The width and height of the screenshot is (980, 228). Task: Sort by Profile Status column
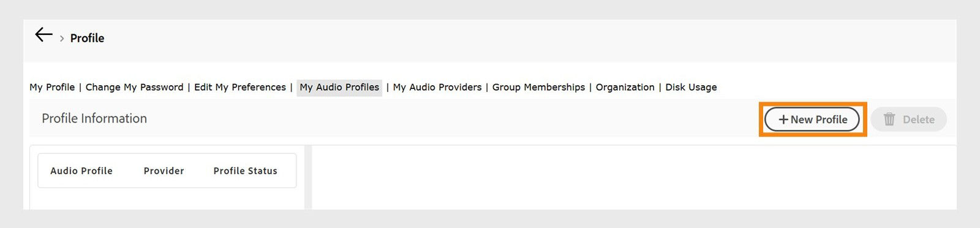click(x=245, y=171)
